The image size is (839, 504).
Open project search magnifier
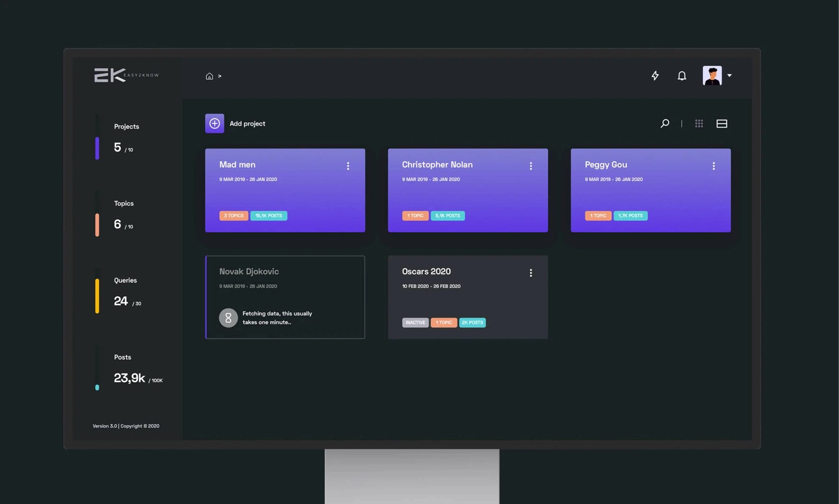665,123
